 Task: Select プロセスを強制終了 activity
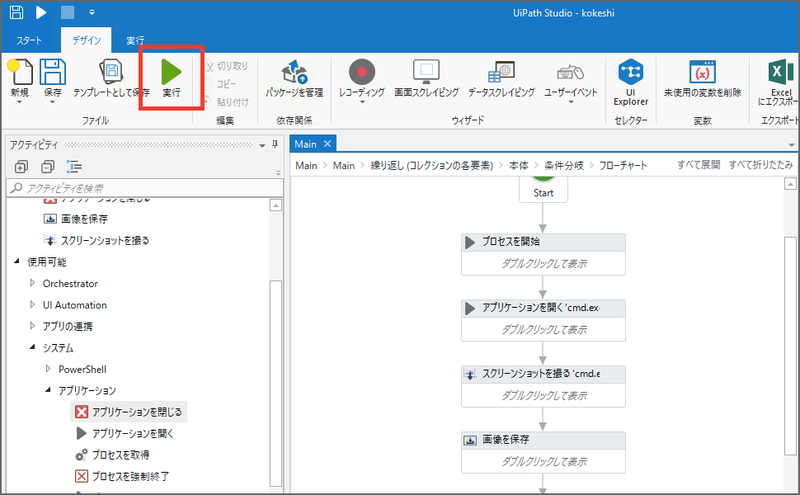[x=122, y=476]
